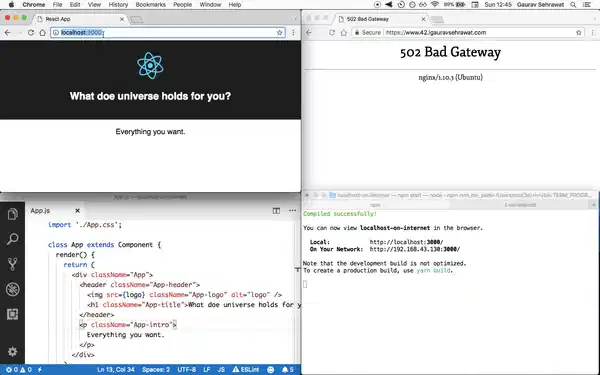Open the File menu
This screenshot has height=375, width=600.
tap(57, 5)
